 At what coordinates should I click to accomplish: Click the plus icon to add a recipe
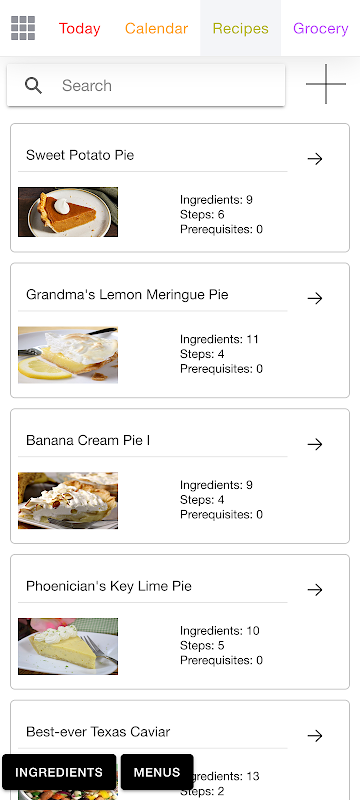point(326,84)
